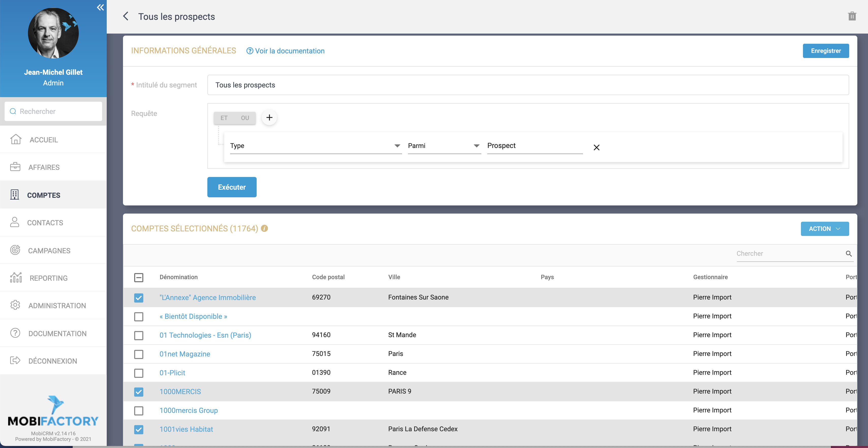Click the search magnifier in Chercher field
The width and height of the screenshot is (868, 448).
click(x=848, y=253)
